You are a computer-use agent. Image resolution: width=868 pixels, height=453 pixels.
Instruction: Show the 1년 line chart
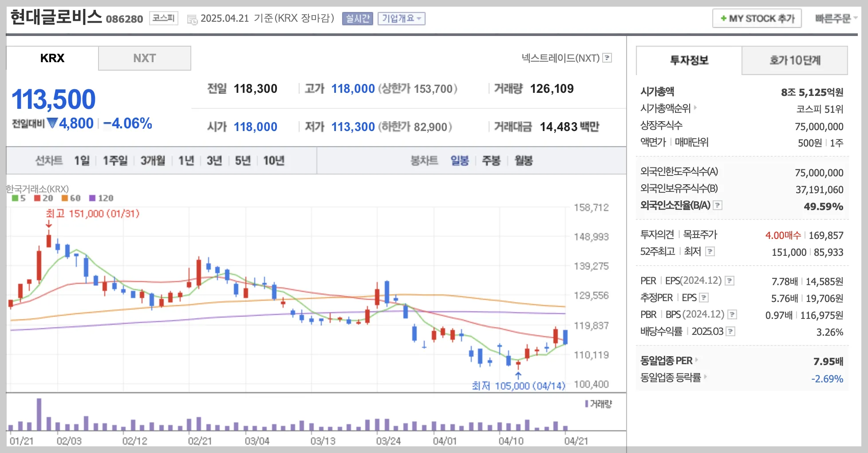(186, 160)
